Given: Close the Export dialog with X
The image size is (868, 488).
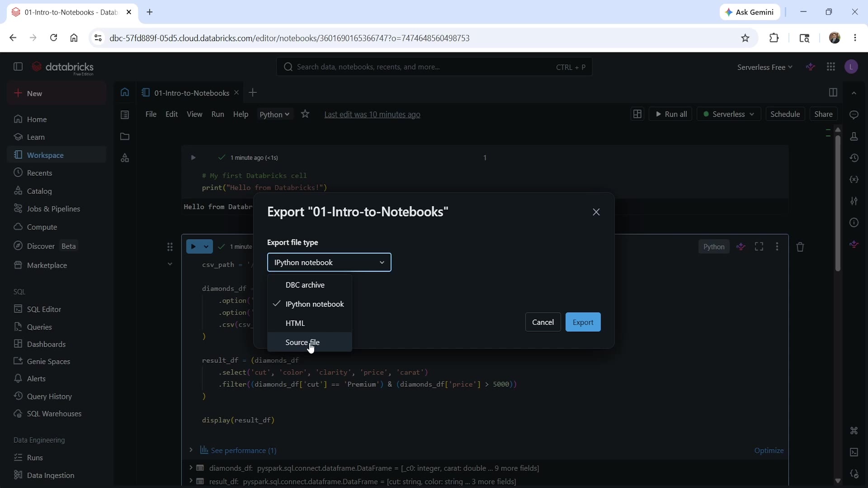Looking at the screenshot, I should pos(596,212).
